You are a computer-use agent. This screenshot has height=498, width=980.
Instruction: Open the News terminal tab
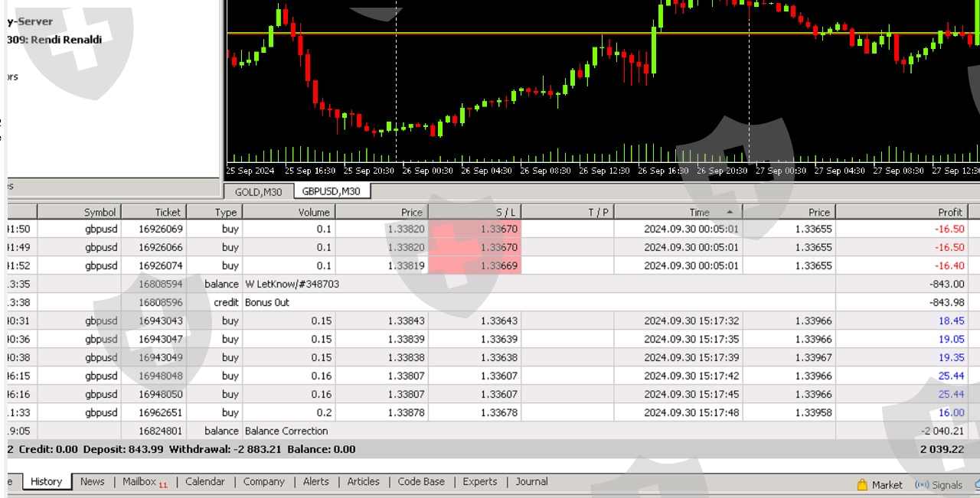coord(92,481)
